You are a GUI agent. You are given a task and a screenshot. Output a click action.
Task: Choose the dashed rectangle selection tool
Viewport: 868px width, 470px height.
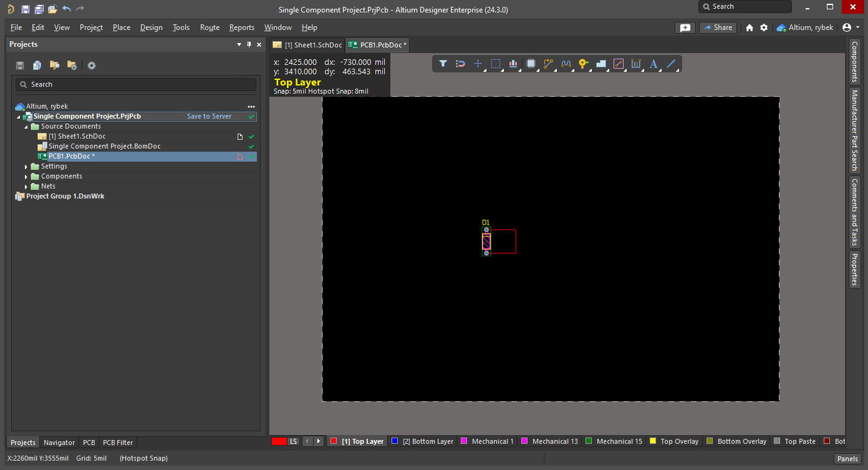click(x=496, y=64)
